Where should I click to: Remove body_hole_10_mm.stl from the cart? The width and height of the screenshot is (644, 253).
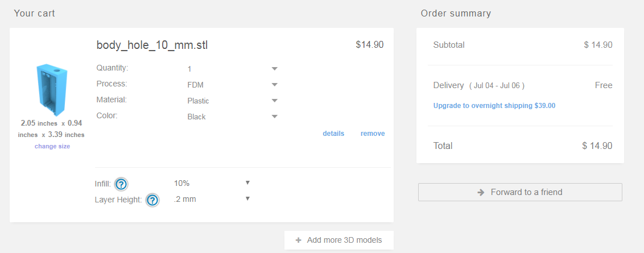coord(373,134)
